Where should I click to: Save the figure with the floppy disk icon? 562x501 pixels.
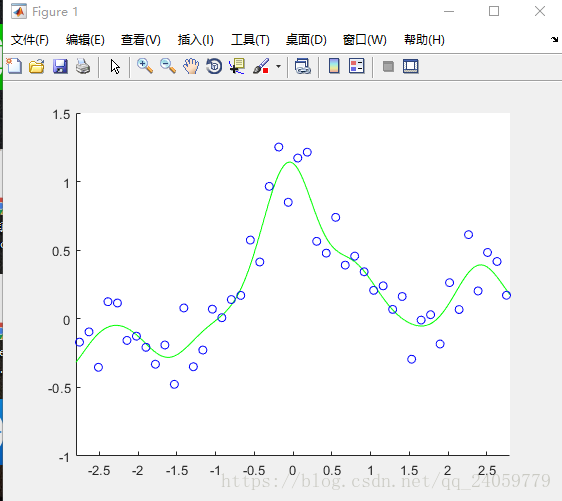(60, 66)
